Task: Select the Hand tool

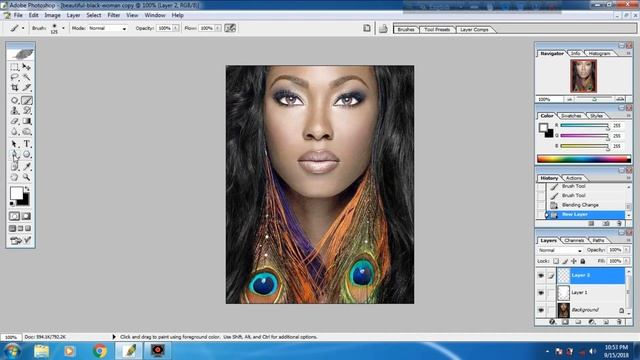Action: 14,177
